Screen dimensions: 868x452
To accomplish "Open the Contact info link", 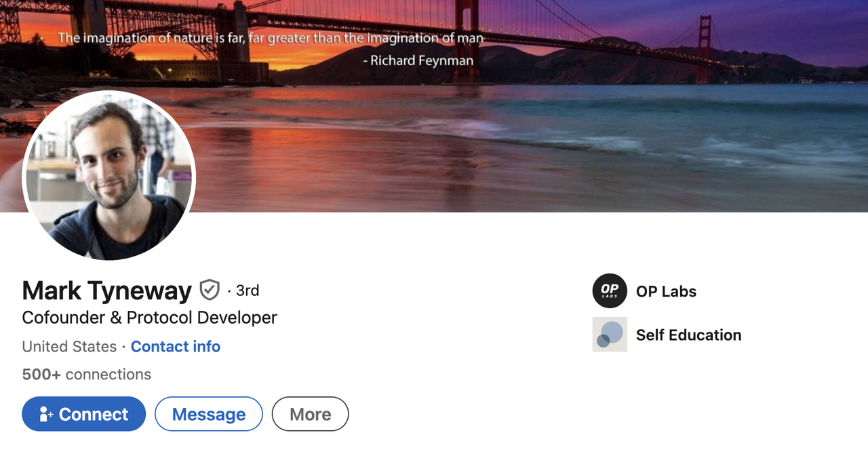I will [175, 346].
